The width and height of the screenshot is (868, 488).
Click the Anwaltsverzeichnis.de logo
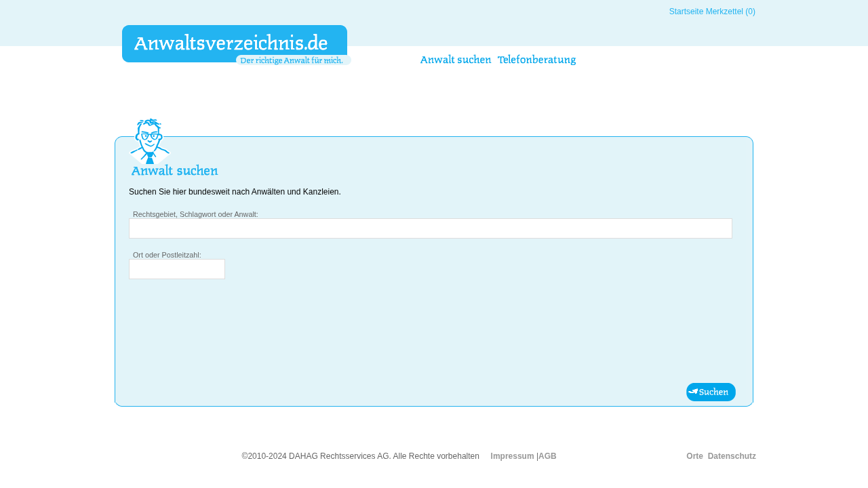[x=234, y=43]
